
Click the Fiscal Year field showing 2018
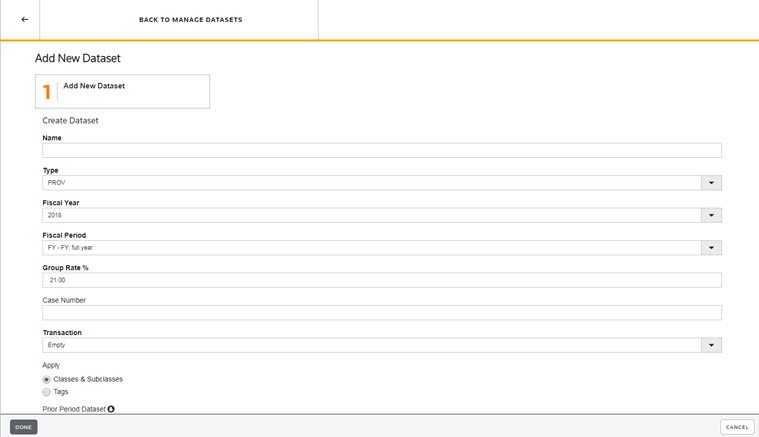coord(370,215)
